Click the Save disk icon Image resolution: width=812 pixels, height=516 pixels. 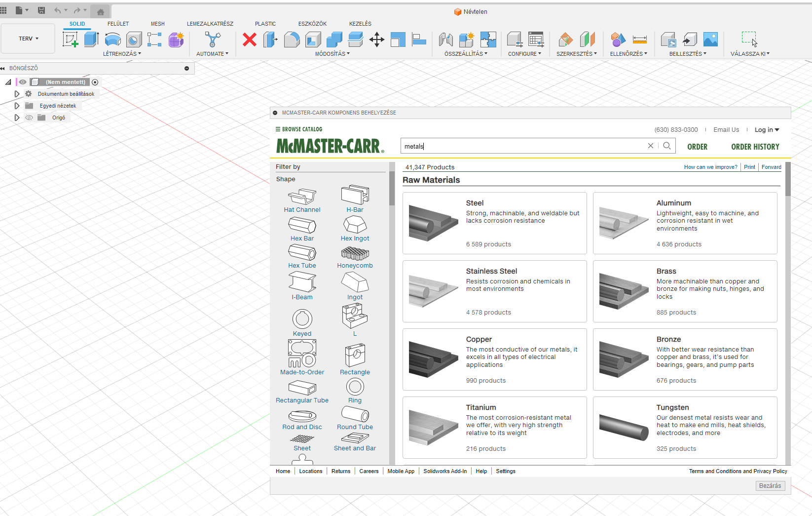[x=41, y=10]
